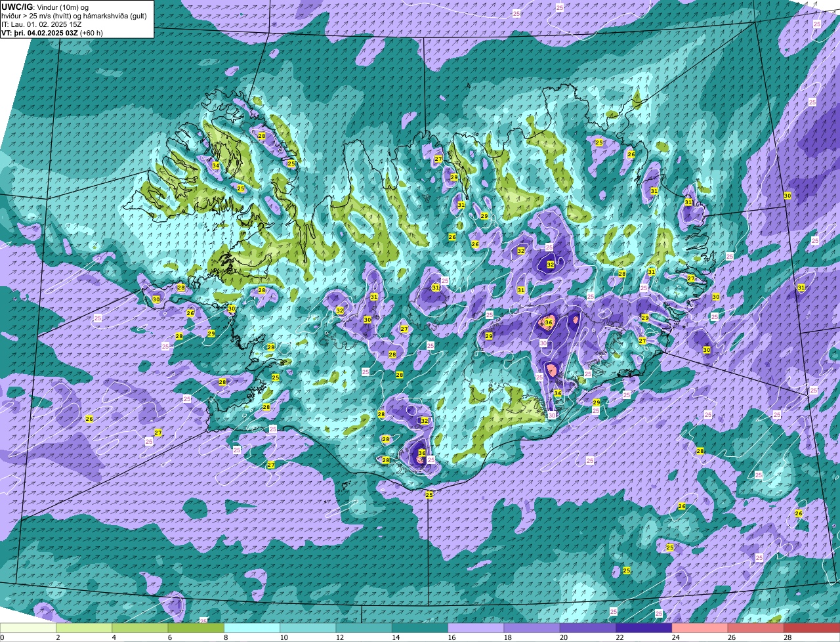
Task: Click the legend scale tick label 4
Action: pos(114,637)
